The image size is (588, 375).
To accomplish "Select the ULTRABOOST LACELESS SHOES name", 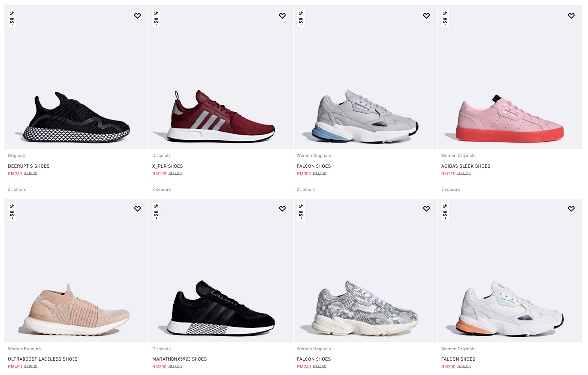I will click(43, 359).
